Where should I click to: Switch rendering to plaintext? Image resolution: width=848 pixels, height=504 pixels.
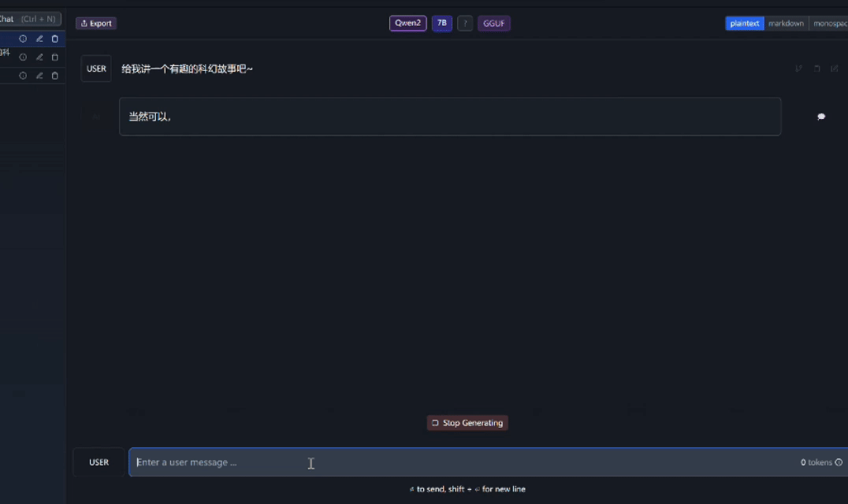(x=744, y=24)
